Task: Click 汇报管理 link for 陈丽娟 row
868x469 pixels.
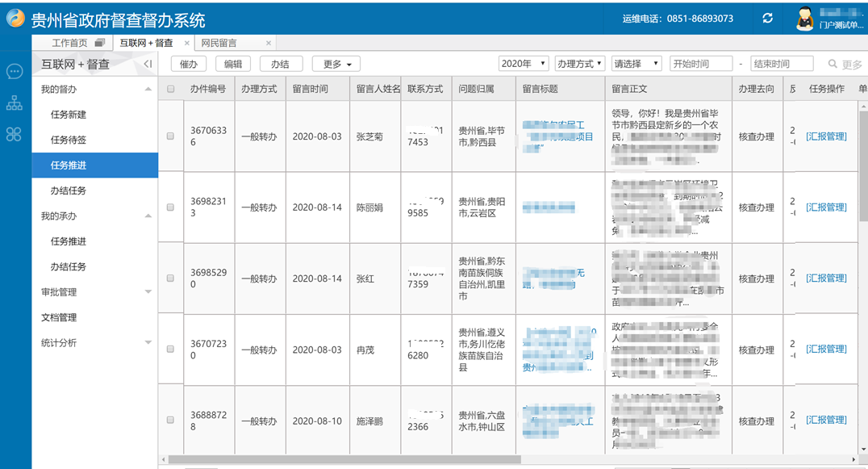Action: pos(826,207)
